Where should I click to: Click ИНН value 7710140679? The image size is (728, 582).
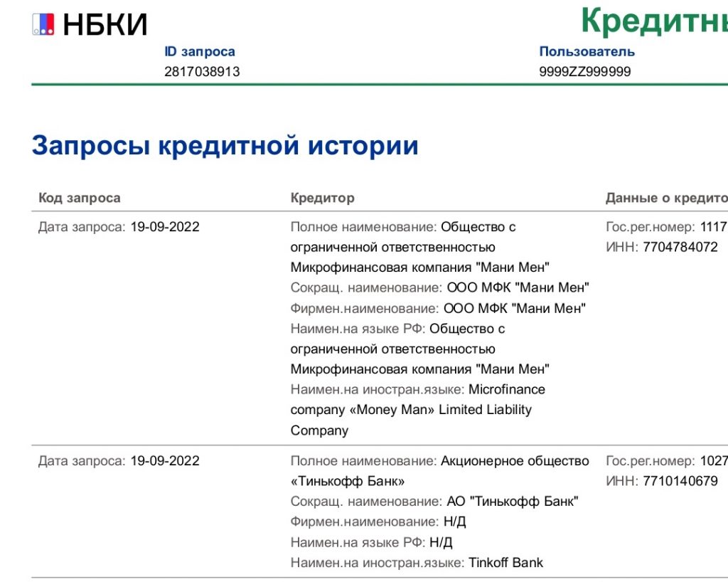click(680, 481)
